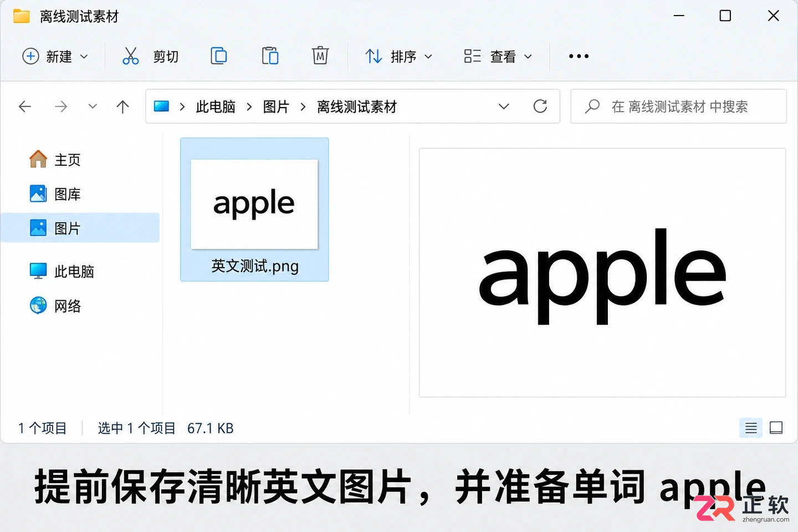This screenshot has width=798, height=532.
Task: Open 网络 in the sidebar
Action: (55, 306)
